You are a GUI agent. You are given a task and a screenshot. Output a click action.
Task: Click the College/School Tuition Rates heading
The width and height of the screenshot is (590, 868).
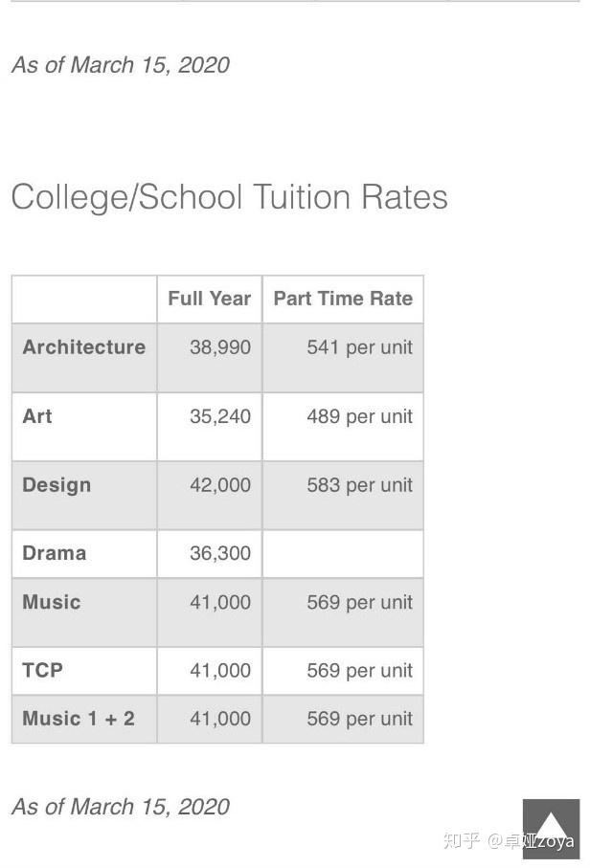pos(229,197)
